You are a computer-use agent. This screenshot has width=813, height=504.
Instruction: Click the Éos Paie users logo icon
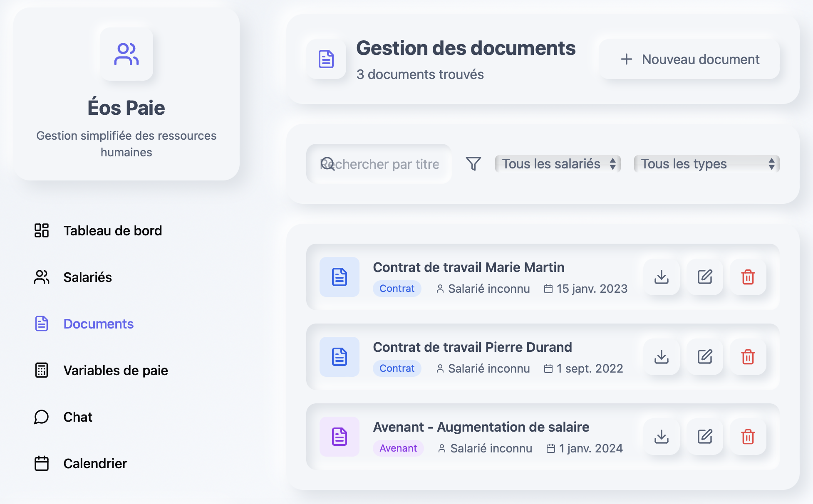coord(126,54)
